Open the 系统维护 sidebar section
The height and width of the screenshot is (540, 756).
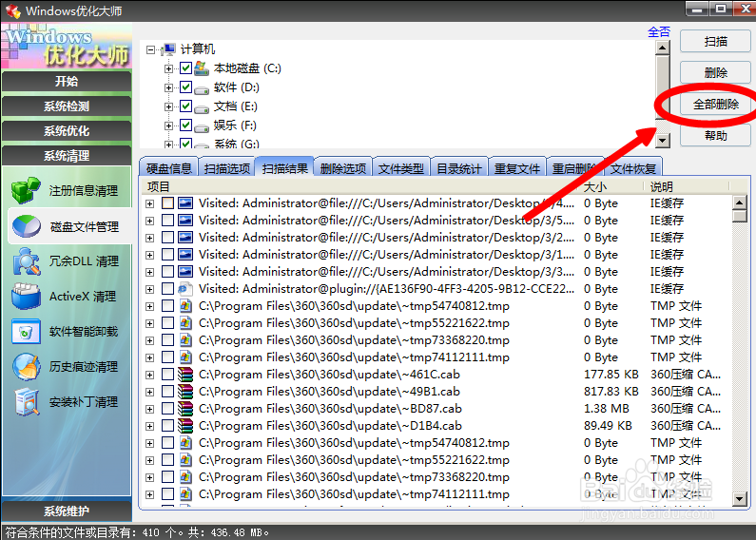[67, 511]
